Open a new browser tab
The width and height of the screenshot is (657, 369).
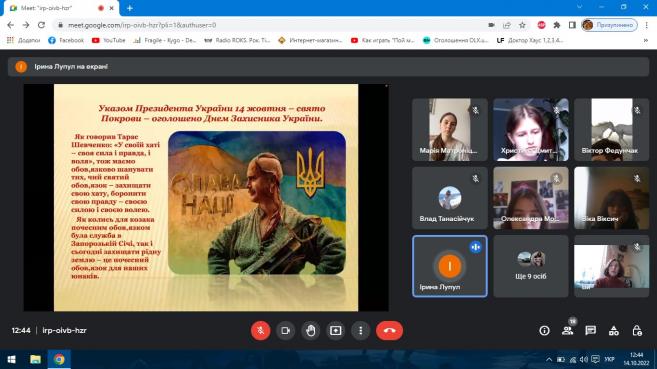(129, 8)
